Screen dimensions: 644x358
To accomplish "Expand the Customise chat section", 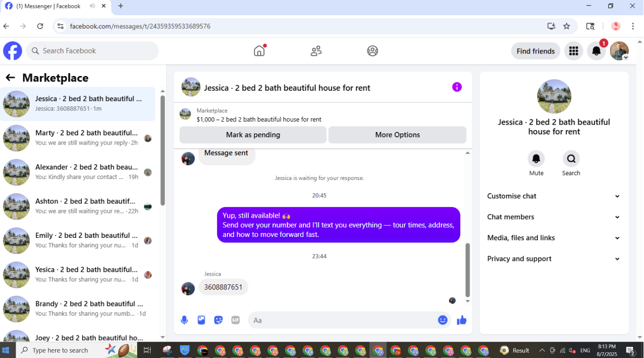I will 554,196.
